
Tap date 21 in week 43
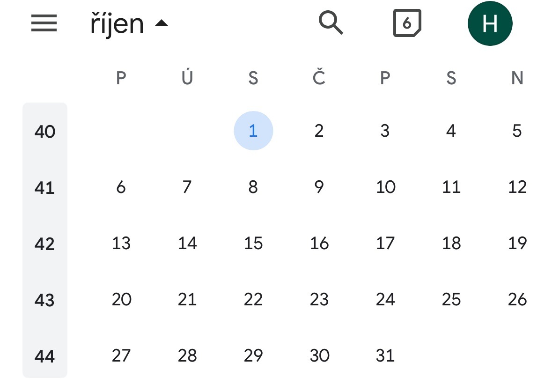point(187,300)
